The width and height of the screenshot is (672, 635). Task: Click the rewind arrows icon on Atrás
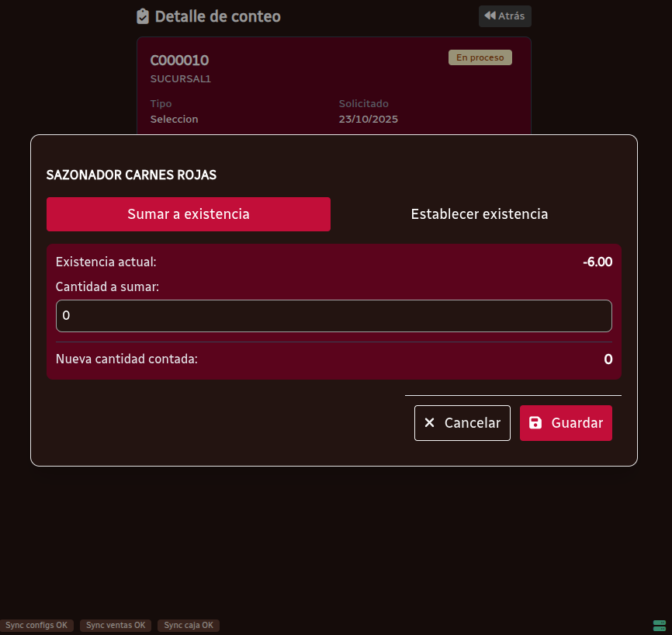coord(490,16)
